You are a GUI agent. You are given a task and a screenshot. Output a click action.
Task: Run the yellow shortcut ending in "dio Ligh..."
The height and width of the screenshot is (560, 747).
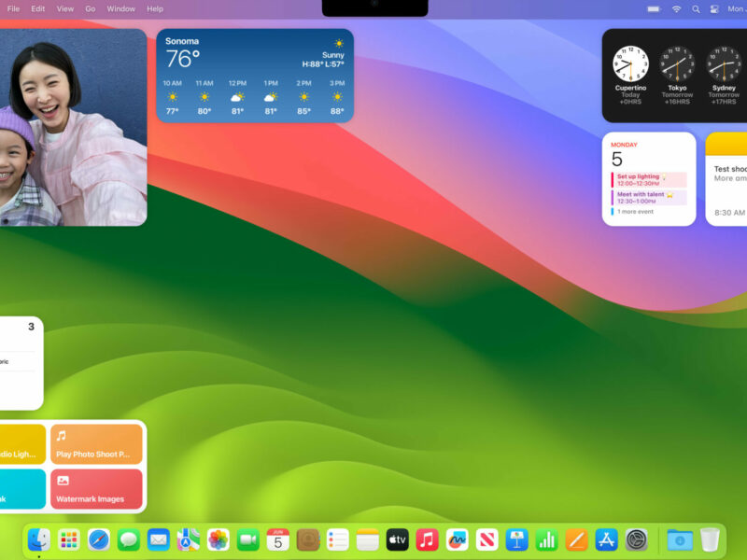22,444
